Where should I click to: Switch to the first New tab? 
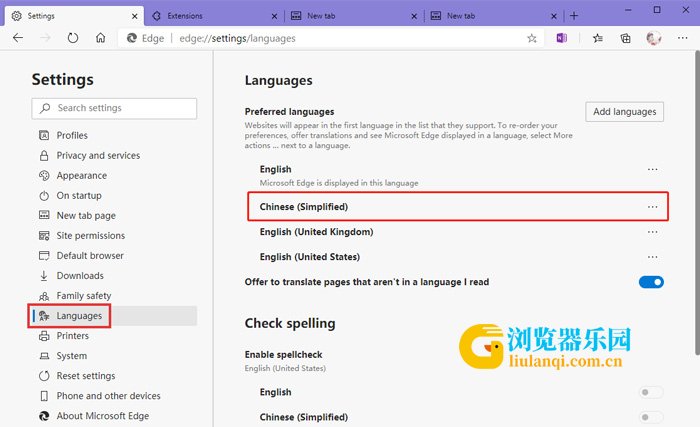pyautogui.click(x=354, y=16)
